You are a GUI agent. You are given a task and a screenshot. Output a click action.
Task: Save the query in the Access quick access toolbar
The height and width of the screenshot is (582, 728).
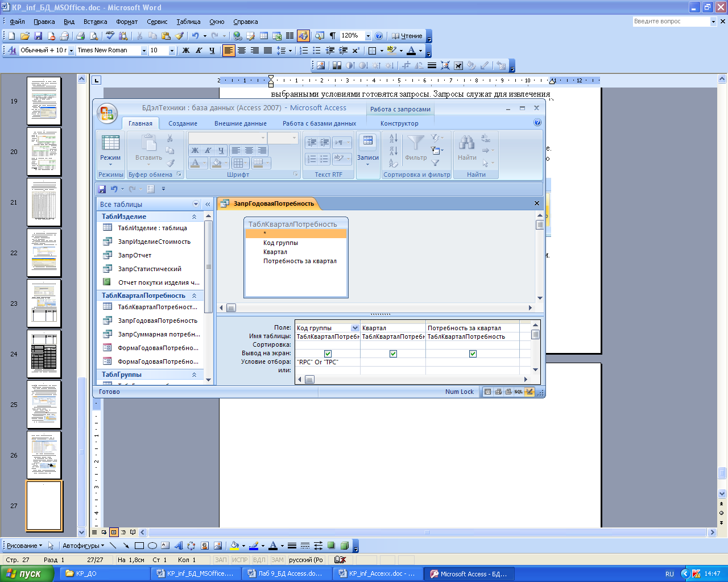pyautogui.click(x=102, y=189)
